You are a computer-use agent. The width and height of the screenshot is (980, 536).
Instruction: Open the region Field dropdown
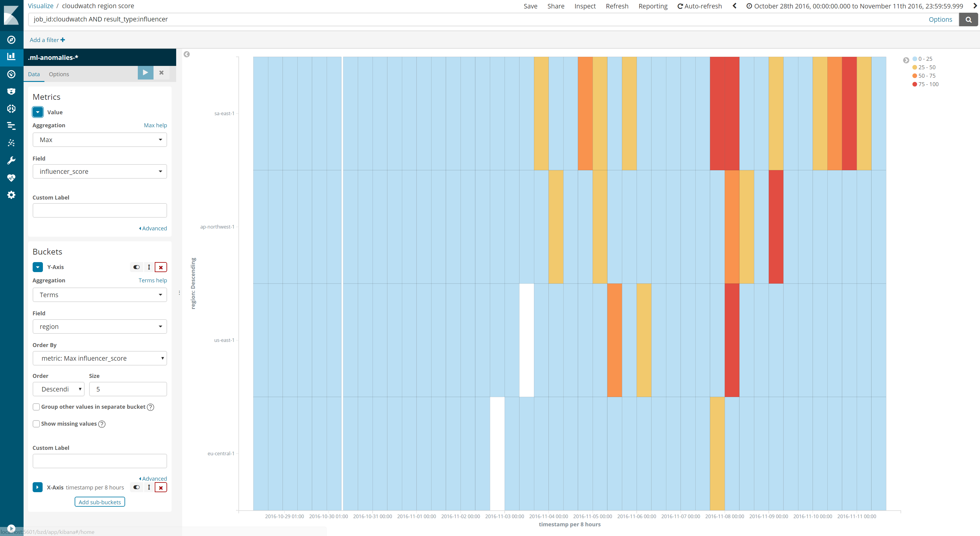tap(100, 326)
